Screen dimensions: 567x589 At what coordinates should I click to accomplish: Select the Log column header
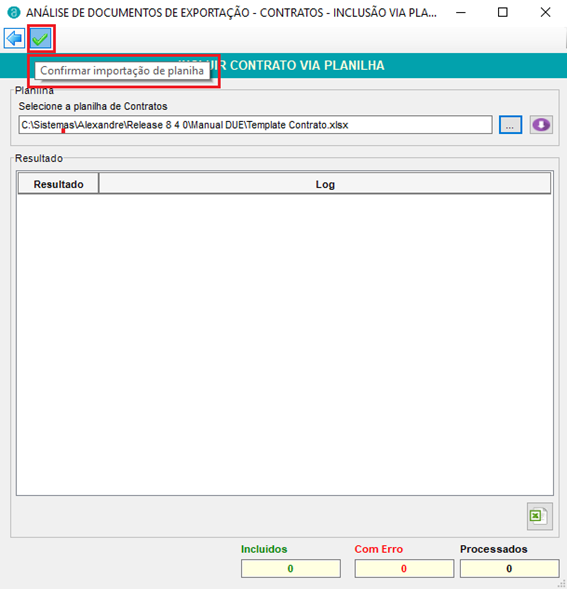pos(325,184)
